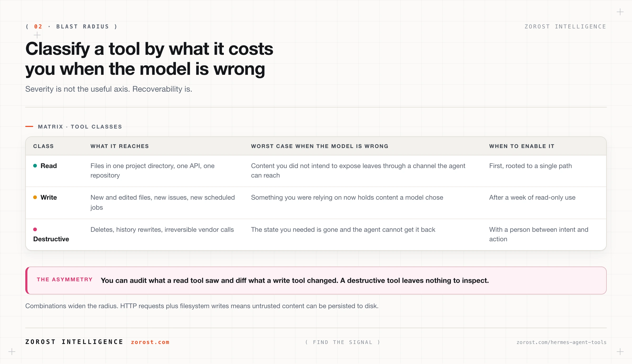Image resolution: width=632 pixels, height=364 pixels.
Task: Open the zorost.com/hermes-agent-tools URL
Action: [561, 342]
